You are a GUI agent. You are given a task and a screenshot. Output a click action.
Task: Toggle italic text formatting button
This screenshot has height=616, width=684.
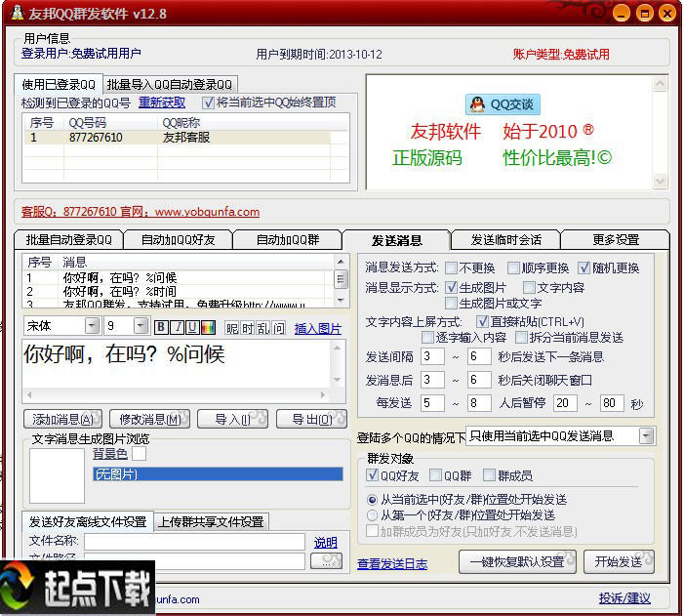177,327
